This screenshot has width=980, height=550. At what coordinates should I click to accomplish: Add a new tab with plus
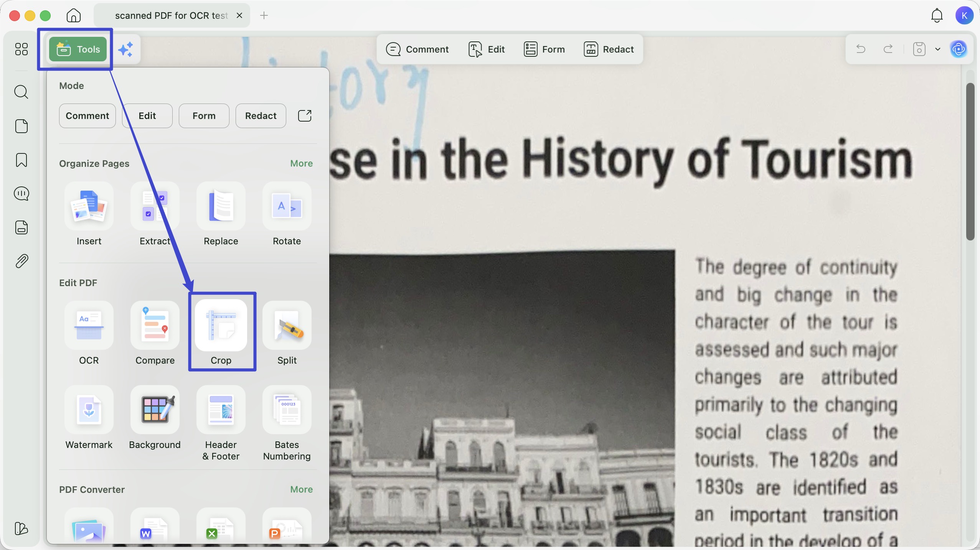tap(264, 15)
